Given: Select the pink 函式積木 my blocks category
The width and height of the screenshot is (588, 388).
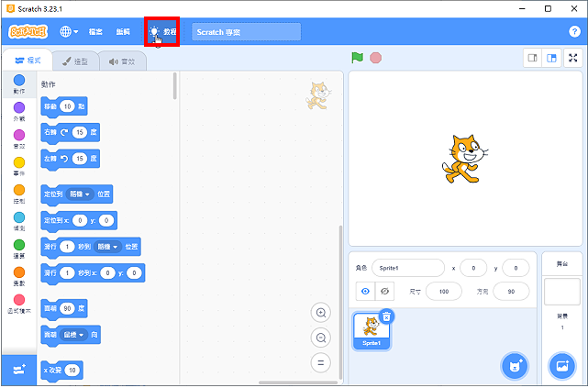Looking at the screenshot, I should point(19,304).
